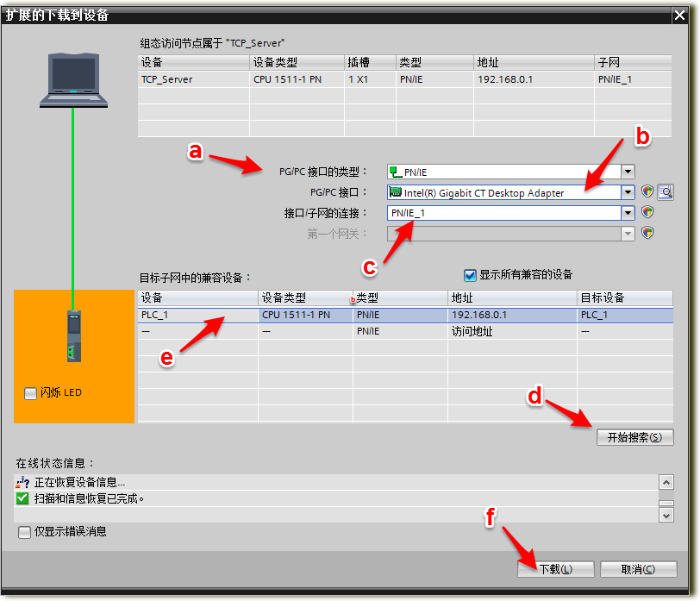Image resolution: width=700 pixels, height=601 pixels.
Task: Toggle the 闪烁 LED checkbox
Action: (x=30, y=393)
